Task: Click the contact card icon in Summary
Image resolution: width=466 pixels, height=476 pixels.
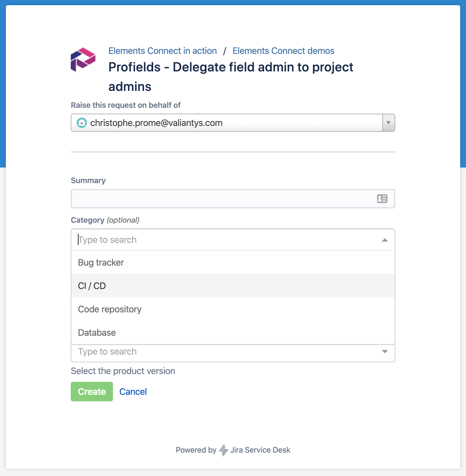Action: (x=382, y=199)
